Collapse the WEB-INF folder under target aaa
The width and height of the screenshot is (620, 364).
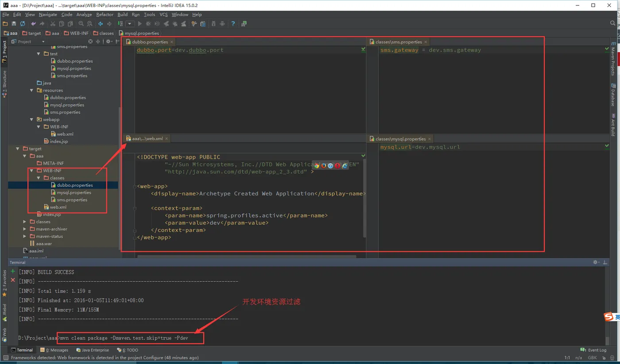coord(32,170)
